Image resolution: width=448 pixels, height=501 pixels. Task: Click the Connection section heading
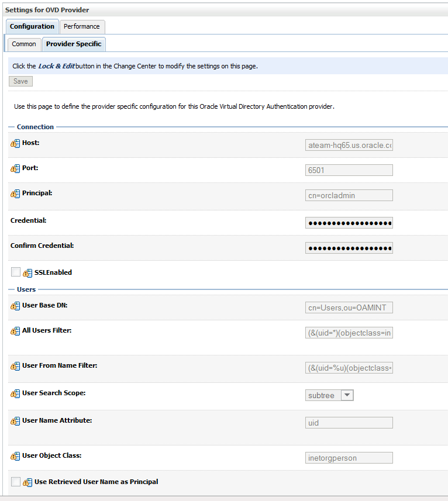35,127
